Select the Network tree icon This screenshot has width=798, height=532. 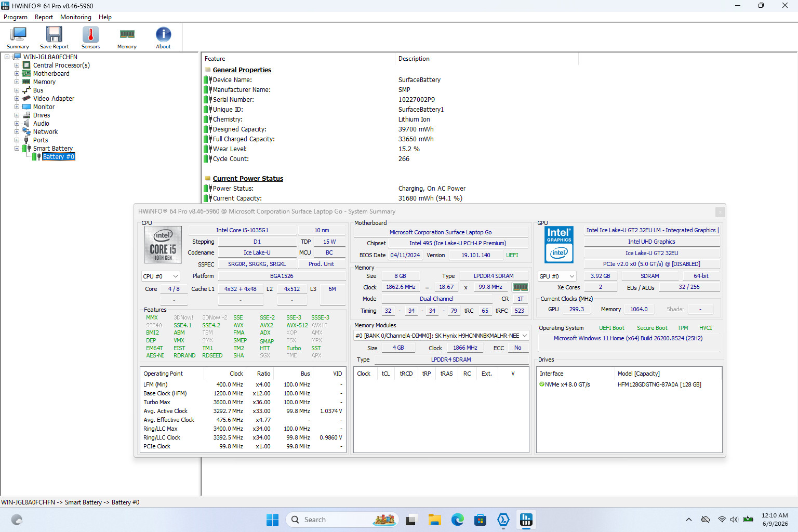click(26, 132)
